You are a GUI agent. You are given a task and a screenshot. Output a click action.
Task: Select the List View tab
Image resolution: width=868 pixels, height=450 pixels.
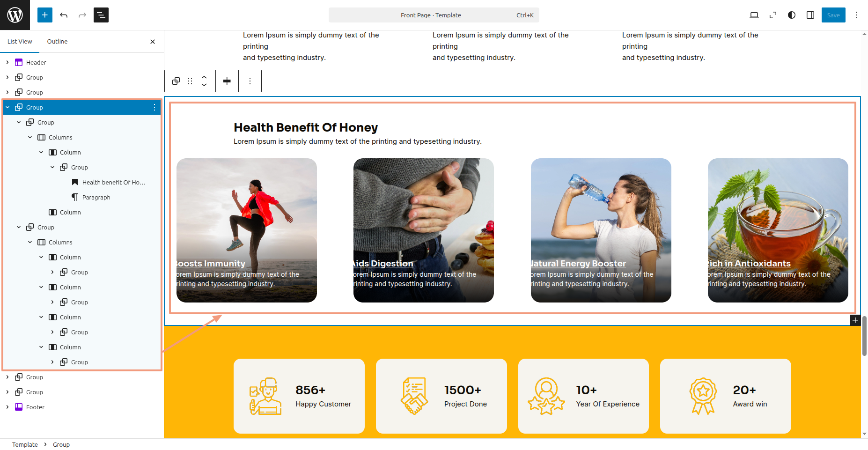pyautogui.click(x=20, y=41)
